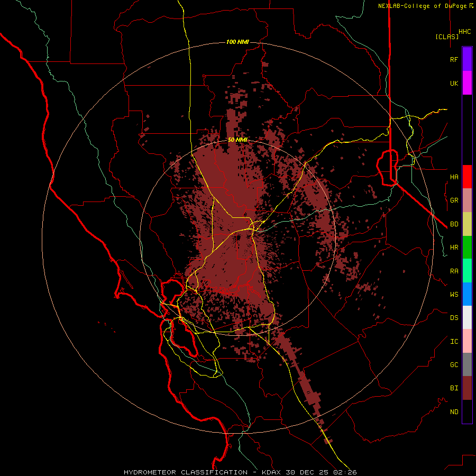The height and width of the screenshot is (476, 476).
Task: Click the "GC" legend label
Action: pyautogui.click(x=454, y=365)
